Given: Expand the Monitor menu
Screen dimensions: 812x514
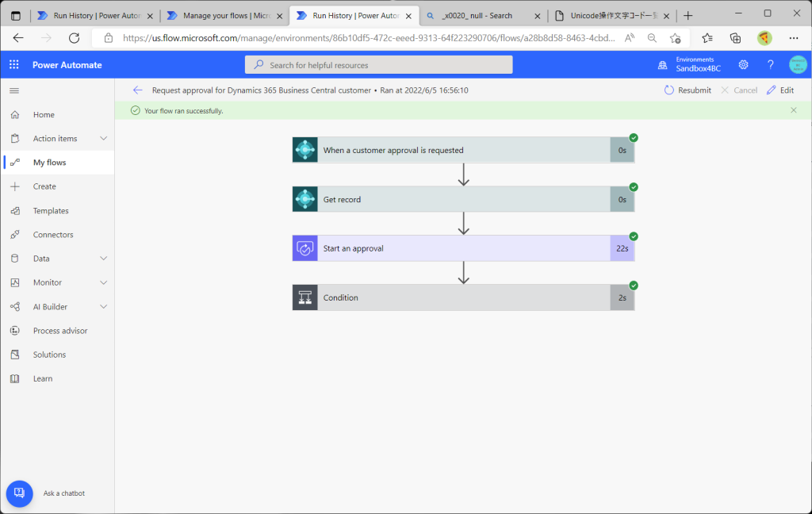Looking at the screenshot, I should [x=104, y=282].
